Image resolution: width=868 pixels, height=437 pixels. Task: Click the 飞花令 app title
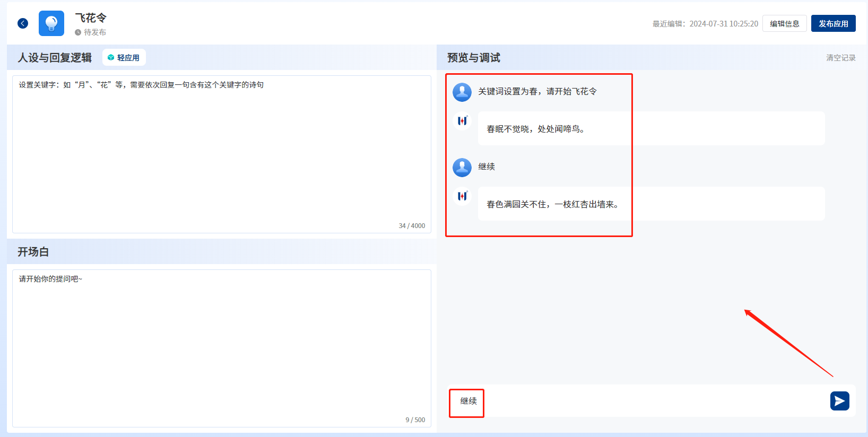point(91,18)
